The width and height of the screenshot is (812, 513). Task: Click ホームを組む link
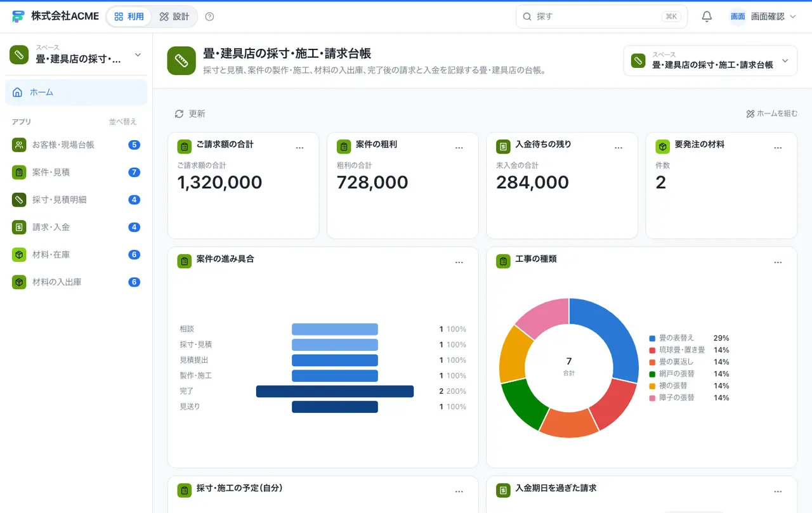coord(771,114)
